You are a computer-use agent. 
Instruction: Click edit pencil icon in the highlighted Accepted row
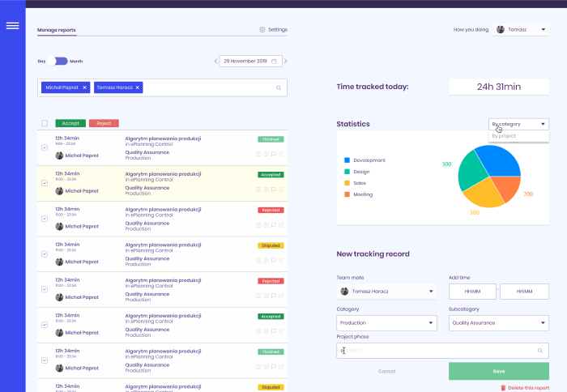281,190
